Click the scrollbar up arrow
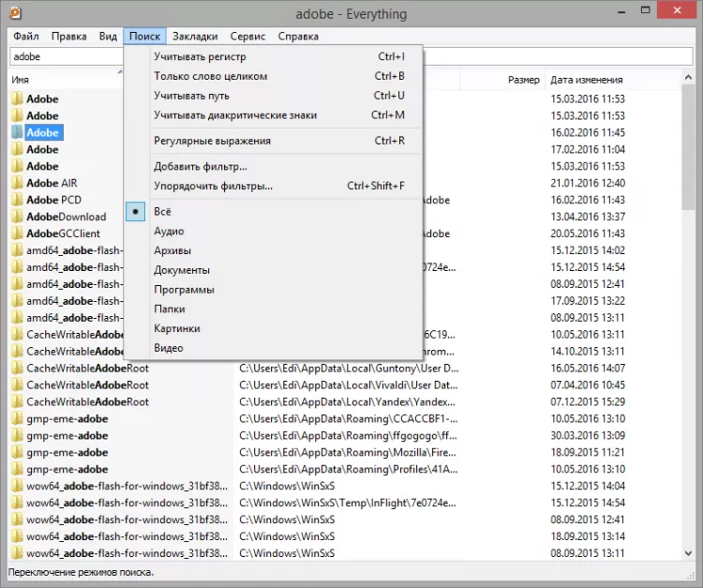Image resolution: width=703 pixels, height=588 pixels. pos(688,78)
